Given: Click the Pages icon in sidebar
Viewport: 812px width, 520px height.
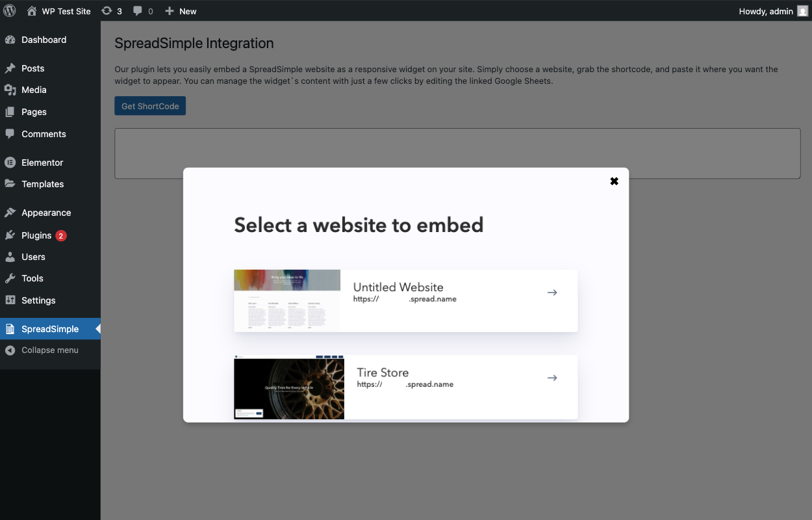Looking at the screenshot, I should click(x=10, y=112).
